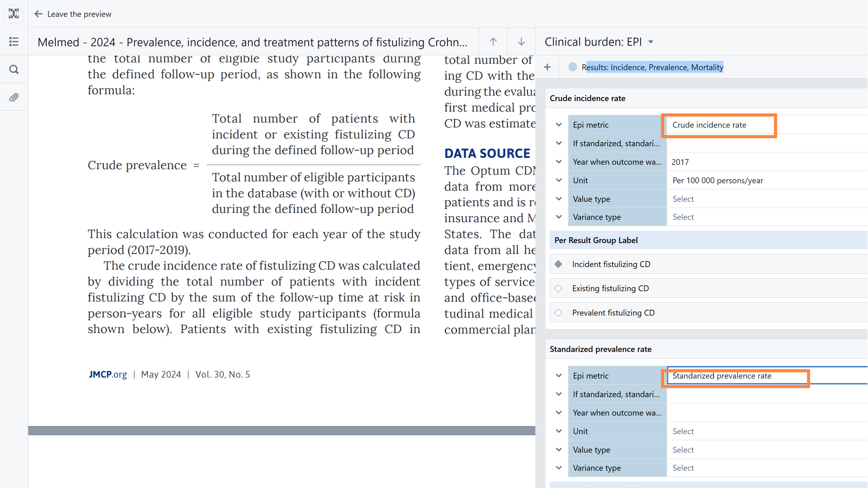The image size is (868, 488).
Task: Click the plus icon to add a section
Action: coord(547,67)
